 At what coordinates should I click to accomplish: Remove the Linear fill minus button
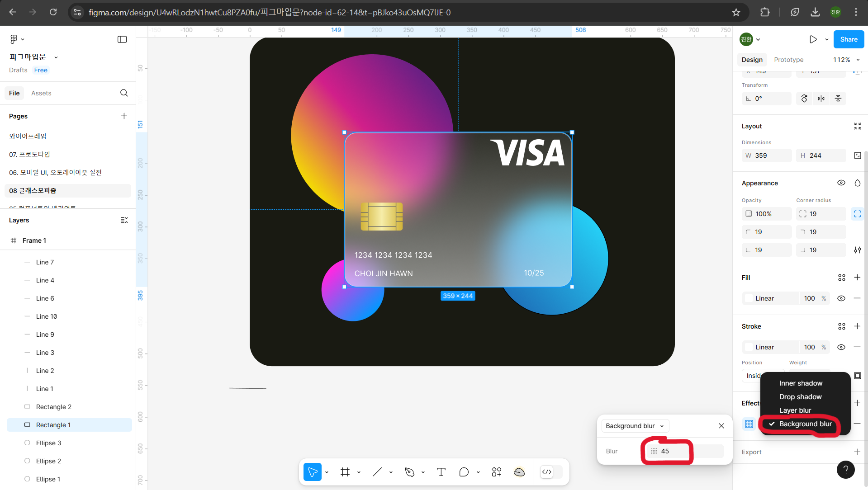click(x=858, y=298)
